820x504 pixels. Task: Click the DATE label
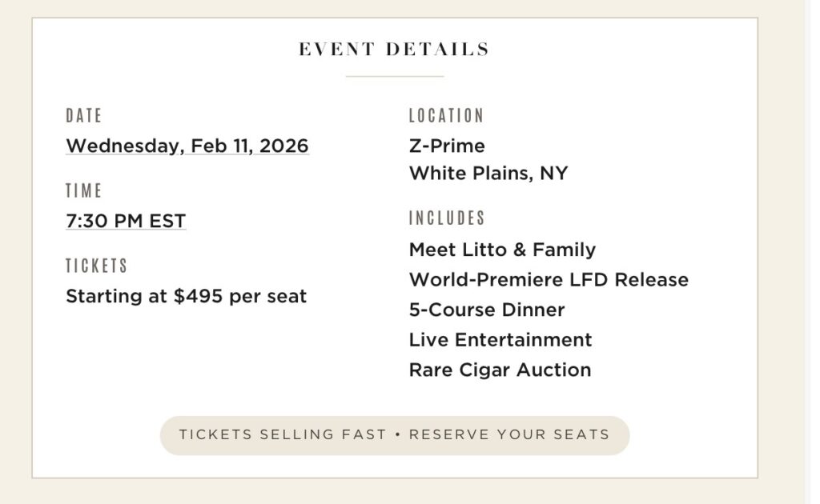[84, 116]
